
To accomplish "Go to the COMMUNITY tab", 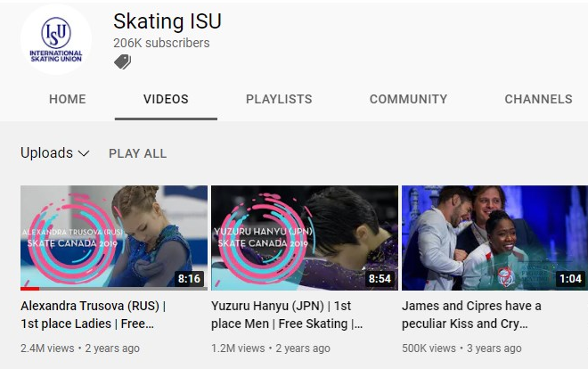I will (408, 99).
